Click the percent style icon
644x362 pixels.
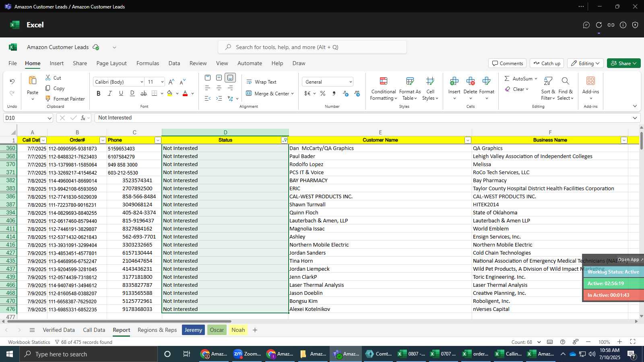tap(323, 93)
